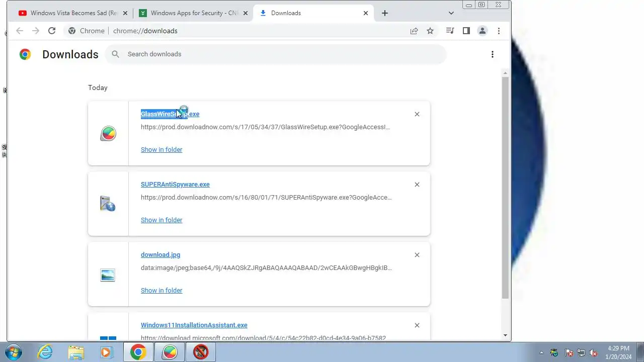Remove download.jpg from the list
Viewport: 644px width, 362px height.
(x=417, y=255)
